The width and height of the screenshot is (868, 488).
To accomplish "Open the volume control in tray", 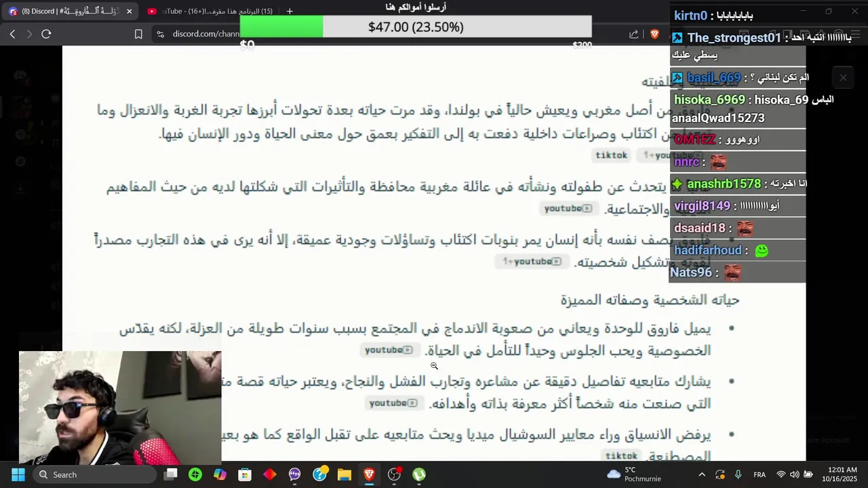I will [794, 474].
